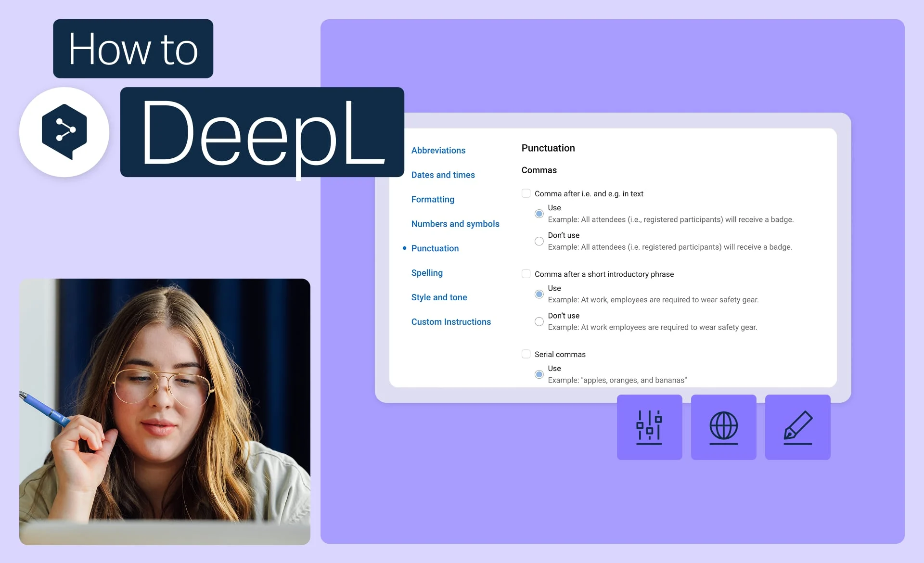Select 'Use' radio for comma after i.e.
This screenshot has width=924, height=563.
pyautogui.click(x=539, y=214)
